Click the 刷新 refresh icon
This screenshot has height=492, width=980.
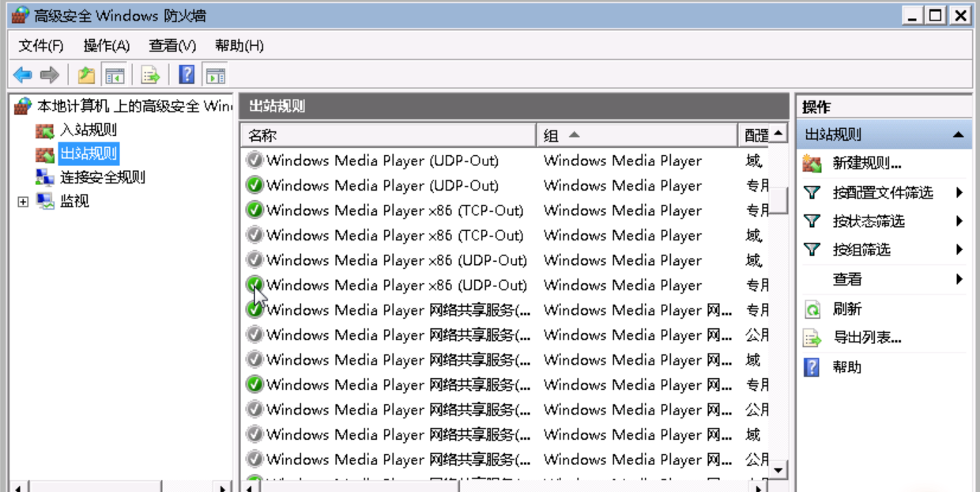point(812,309)
